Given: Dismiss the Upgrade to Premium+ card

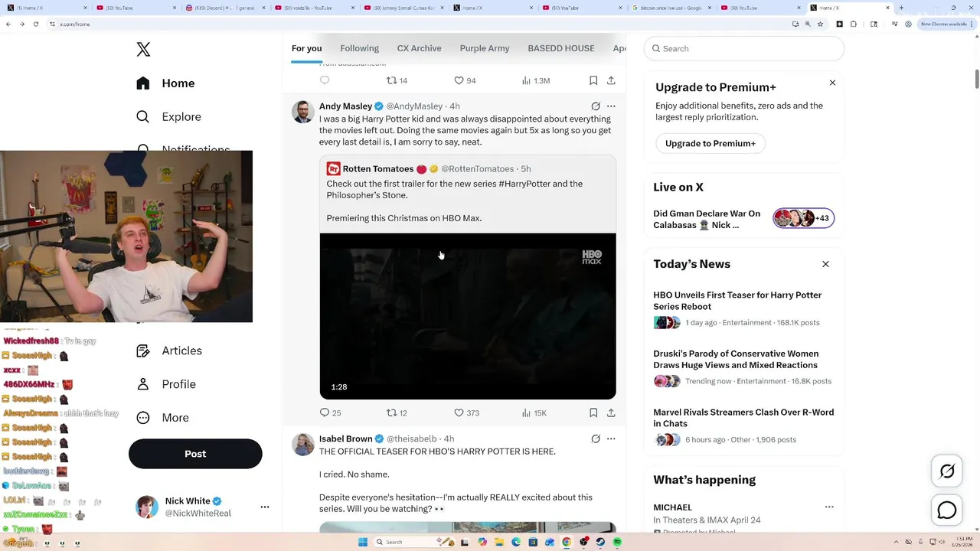Looking at the screenshot, I should (832, 83).
